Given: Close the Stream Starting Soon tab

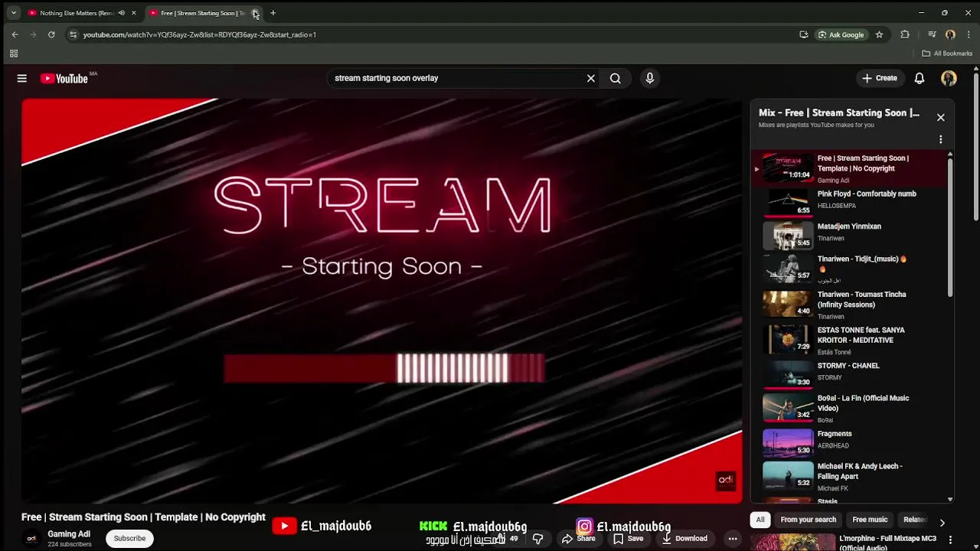Looking at the screenshot, I should tap(255, 13).
